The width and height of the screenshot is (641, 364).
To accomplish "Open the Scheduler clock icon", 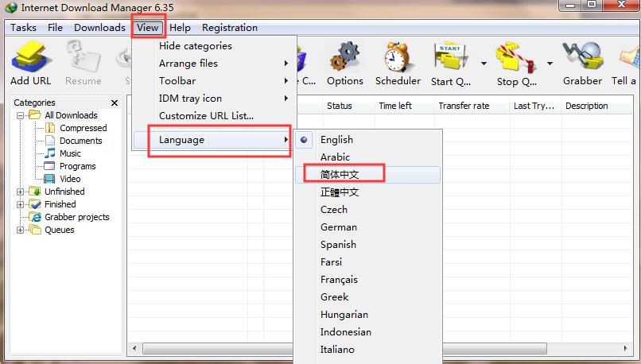I will 398,58.
